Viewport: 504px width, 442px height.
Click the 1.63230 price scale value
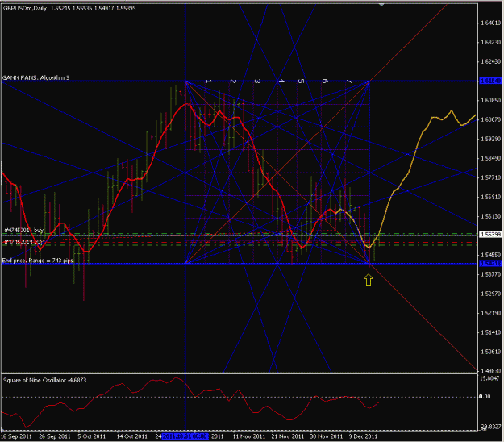[490, 42]
